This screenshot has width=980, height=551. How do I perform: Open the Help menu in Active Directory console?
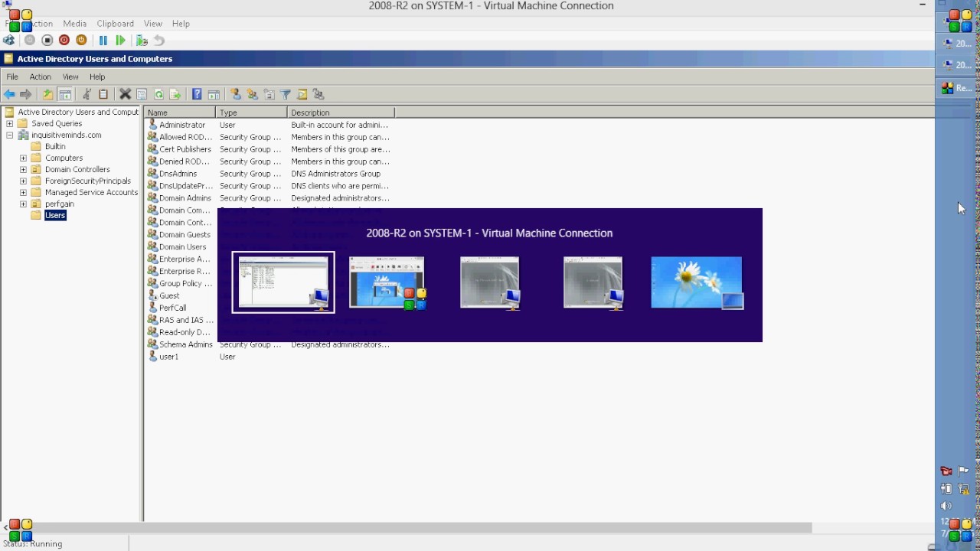click(x=97, y=77)
